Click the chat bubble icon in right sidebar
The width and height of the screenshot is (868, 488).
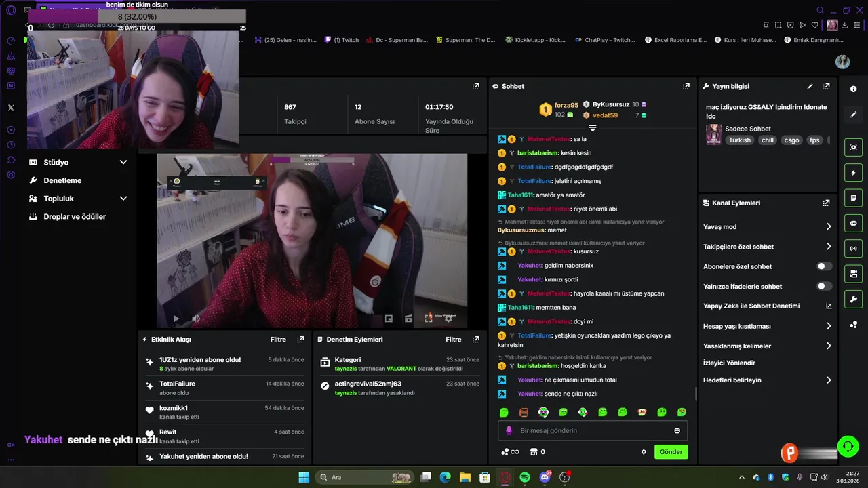(x=853, y=223)
